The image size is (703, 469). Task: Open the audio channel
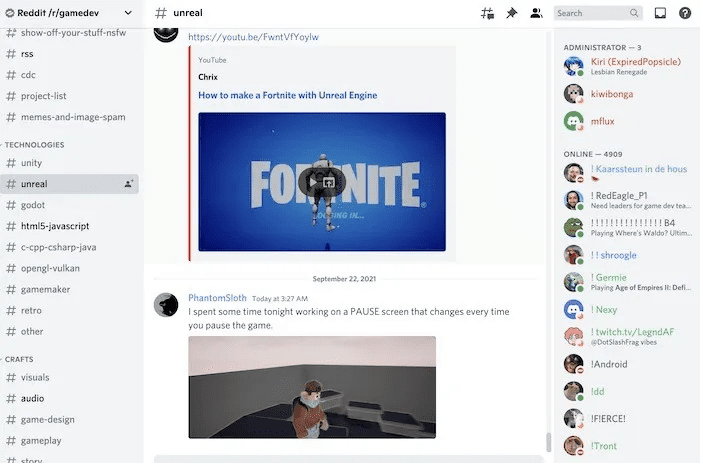click(x=69, y=398)
